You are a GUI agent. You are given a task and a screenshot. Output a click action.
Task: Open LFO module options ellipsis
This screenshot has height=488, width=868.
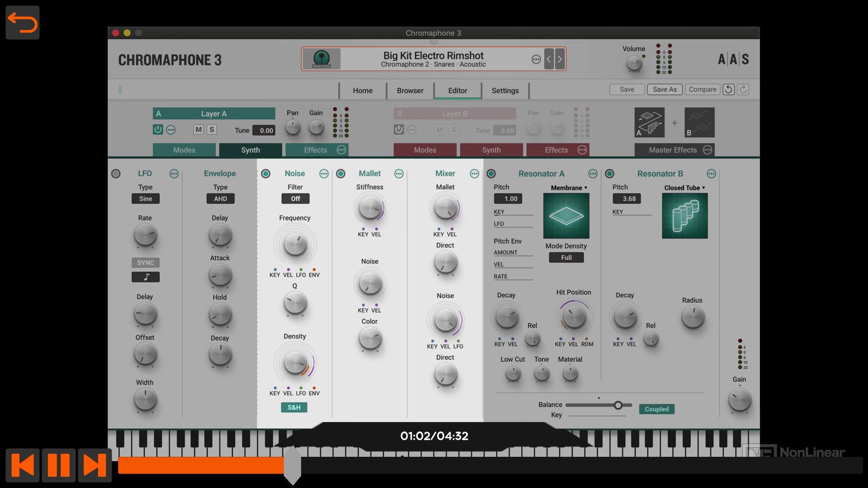click(x=174, y=174)
